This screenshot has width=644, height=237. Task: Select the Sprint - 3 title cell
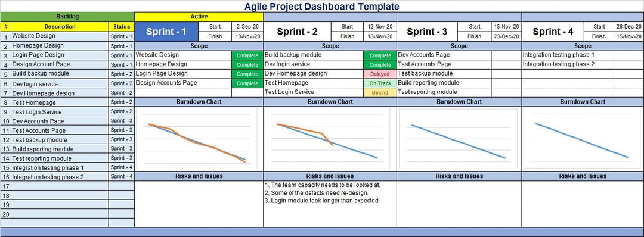pyautogui.click(x=427, y=32)
